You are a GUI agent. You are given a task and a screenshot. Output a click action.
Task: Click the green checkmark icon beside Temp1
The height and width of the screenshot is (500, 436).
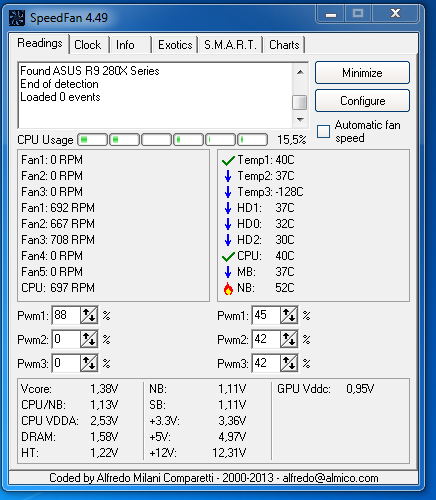(x=228, y=161)
